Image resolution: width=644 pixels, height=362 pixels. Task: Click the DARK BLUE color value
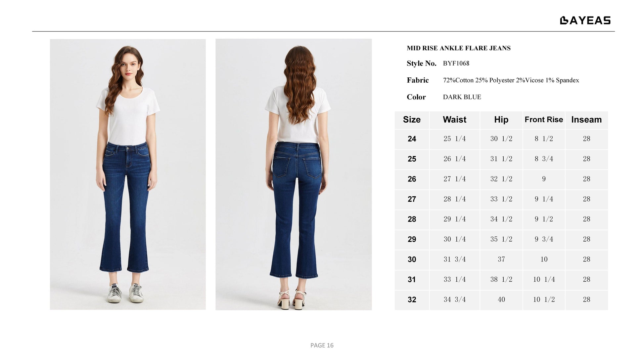coord(462,97)
